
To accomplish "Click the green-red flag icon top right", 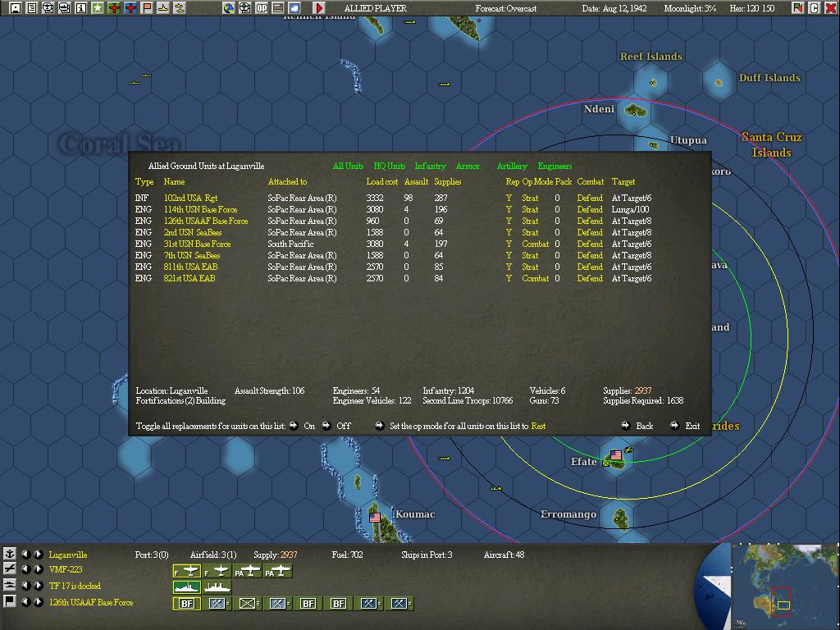I will pyautogui.click(x=798, y=7).
